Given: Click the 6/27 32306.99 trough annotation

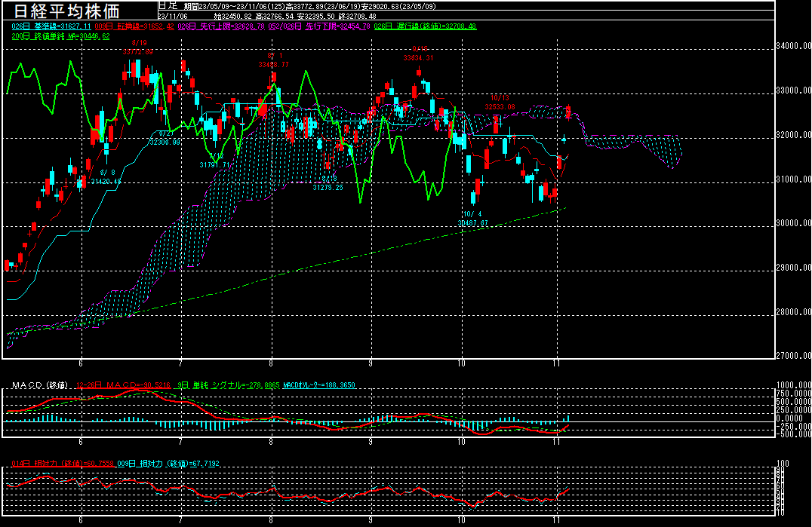Looking at the screenshot, I should (x=165, y=137).
